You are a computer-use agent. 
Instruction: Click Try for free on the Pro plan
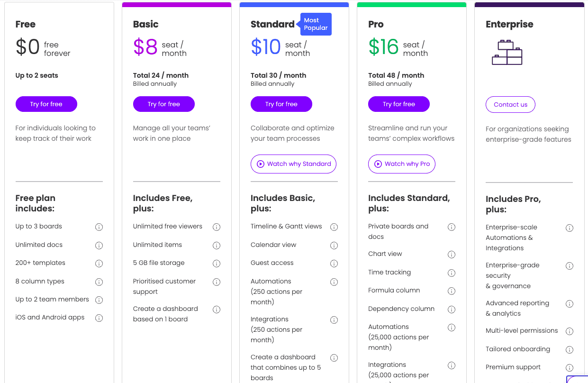[x=398, y=104]
